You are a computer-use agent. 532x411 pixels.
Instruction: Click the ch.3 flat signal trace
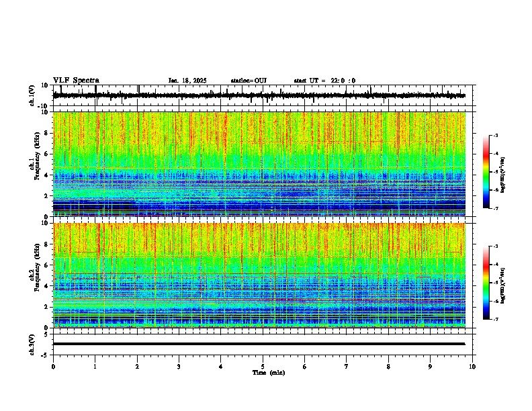coord(259,344)
